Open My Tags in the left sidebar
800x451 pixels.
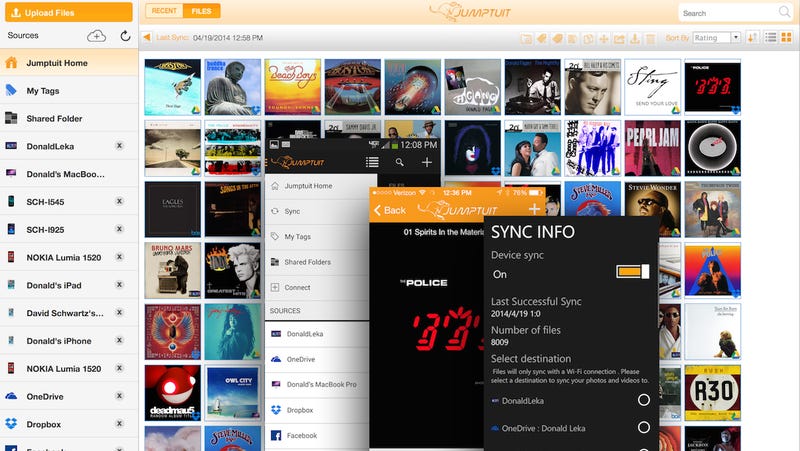click(69, 91)
